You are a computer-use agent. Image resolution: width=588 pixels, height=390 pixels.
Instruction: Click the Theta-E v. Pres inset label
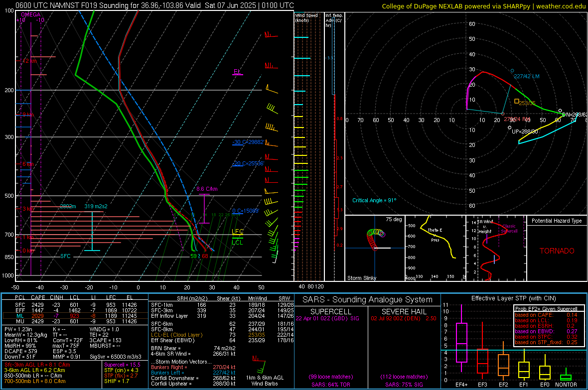pos(435,235)
